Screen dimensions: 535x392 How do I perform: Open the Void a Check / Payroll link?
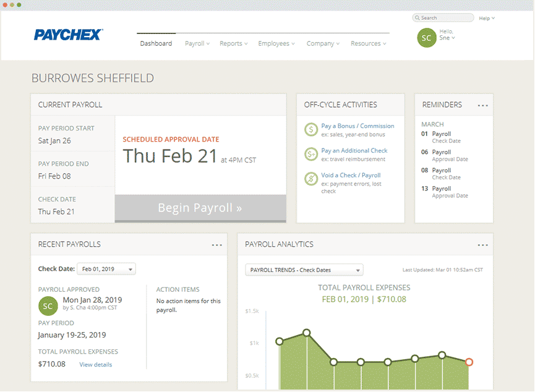[351, 175]
